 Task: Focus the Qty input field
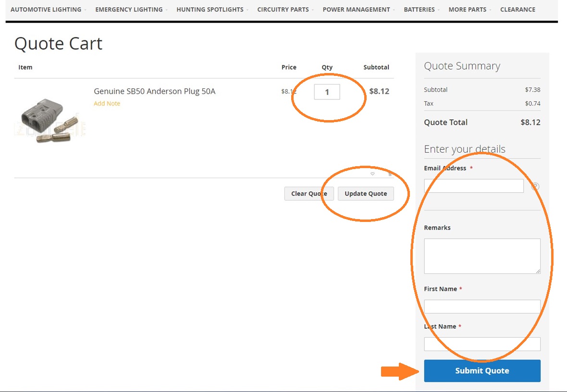(x=327, y=92)
